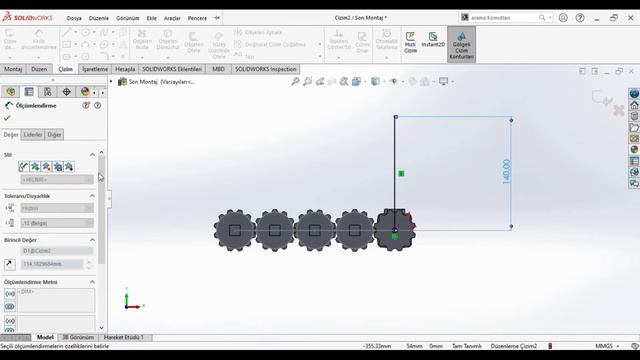This screenshot has width=640, height=360.
Task: Click the fourth style icon under Stil
Action: click(58, 167)
